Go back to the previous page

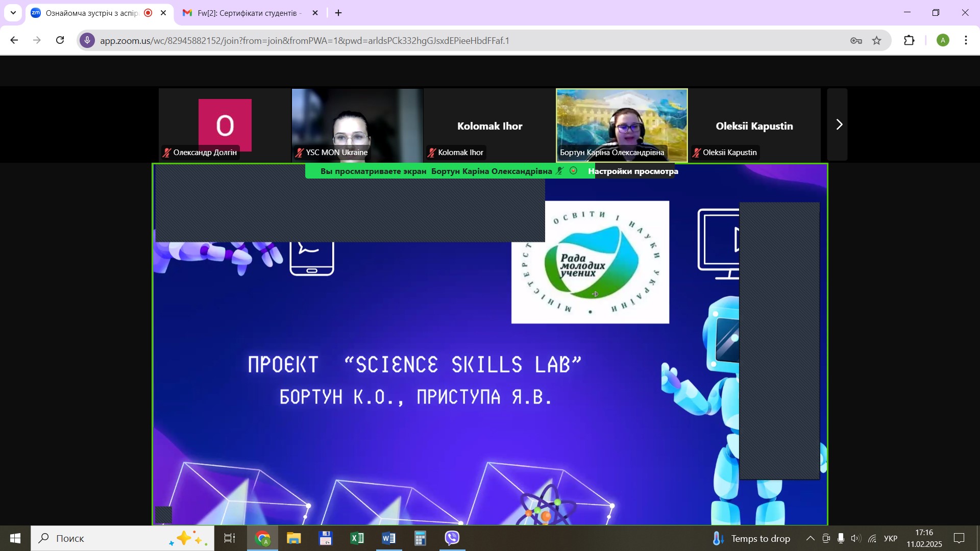(14, 40)
